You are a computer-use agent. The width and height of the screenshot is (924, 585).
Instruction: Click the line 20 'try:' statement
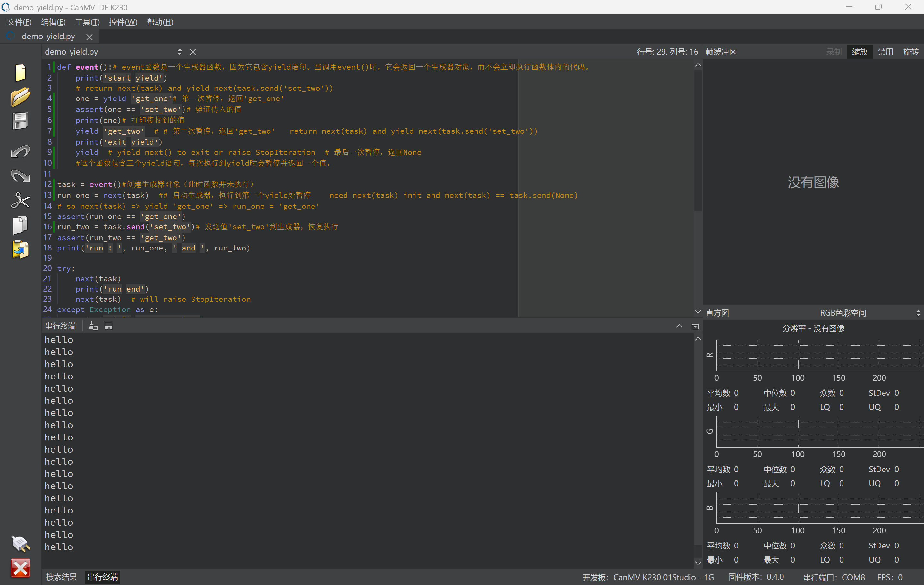click(66, 268)
